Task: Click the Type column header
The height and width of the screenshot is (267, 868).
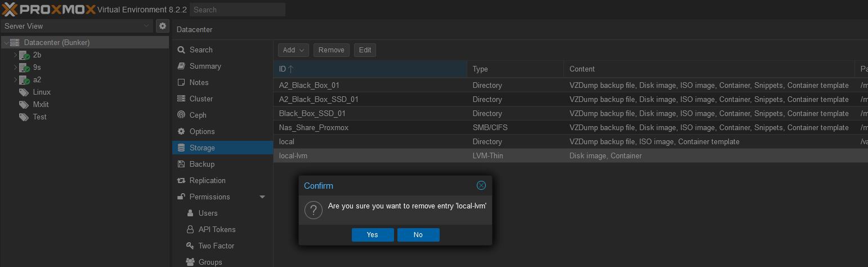Action: pyautogui.click(x=515, y=69)
